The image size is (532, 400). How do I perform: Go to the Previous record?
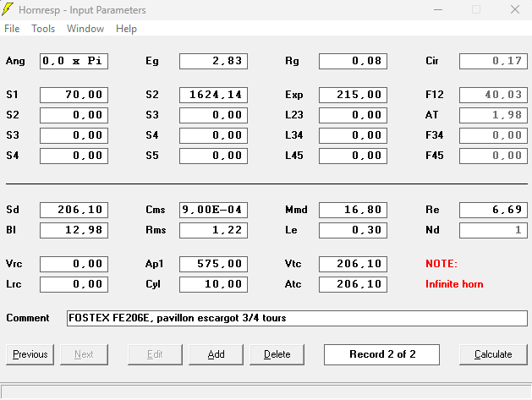pyautogui.click(x=30, y=354)
